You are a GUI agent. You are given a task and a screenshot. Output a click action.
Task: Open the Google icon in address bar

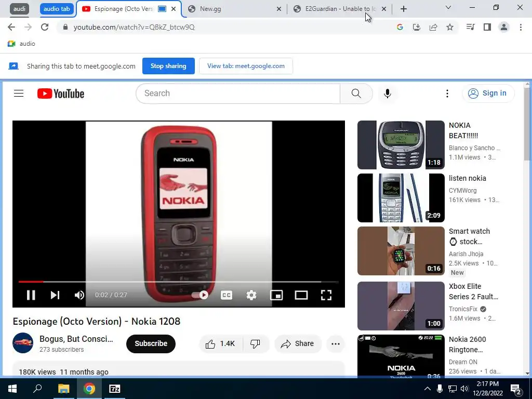(x=400, y=27)
